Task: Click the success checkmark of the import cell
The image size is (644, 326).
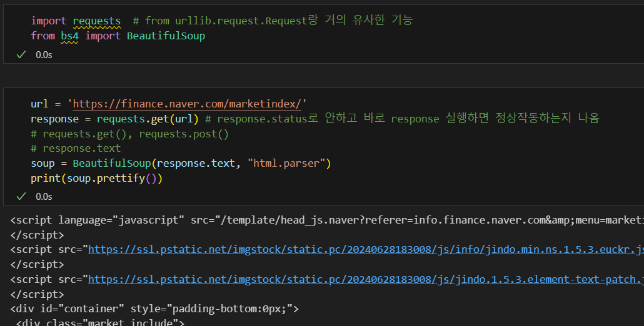Action: 21,54
